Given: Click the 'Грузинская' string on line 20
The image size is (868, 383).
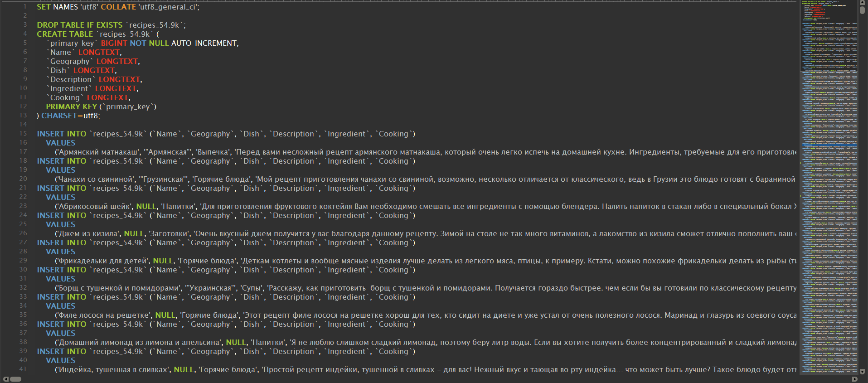Looking at the screenshot, I should click(x=164, y=179).
